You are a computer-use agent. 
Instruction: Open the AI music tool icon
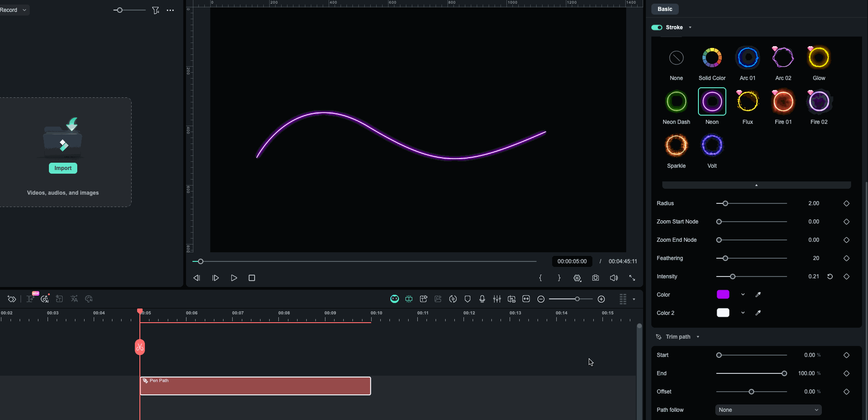44,299
